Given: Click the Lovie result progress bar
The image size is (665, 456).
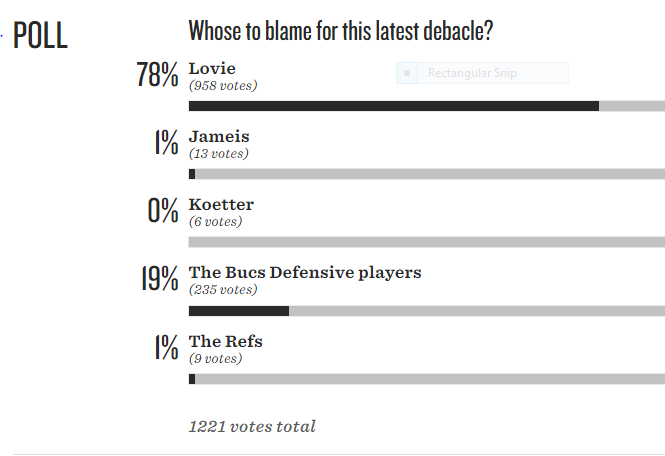Looking at the screenshot, I should coord(427,106).
